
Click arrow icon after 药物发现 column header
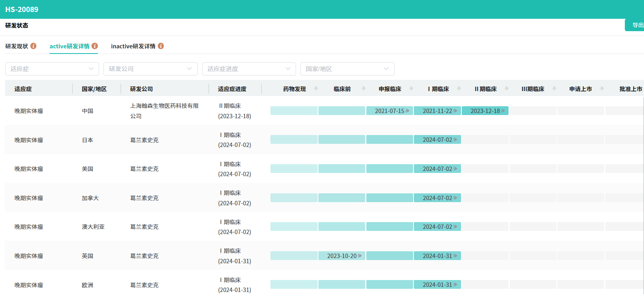coord(316,89)
